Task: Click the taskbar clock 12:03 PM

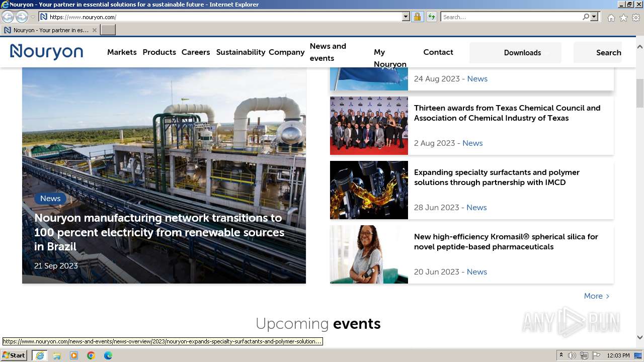Action: coord(618,355)
